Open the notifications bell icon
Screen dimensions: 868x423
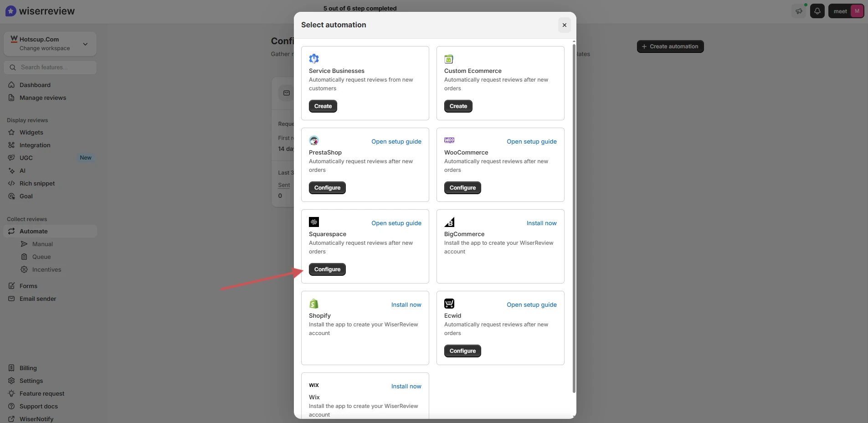[x=817, y=11]
